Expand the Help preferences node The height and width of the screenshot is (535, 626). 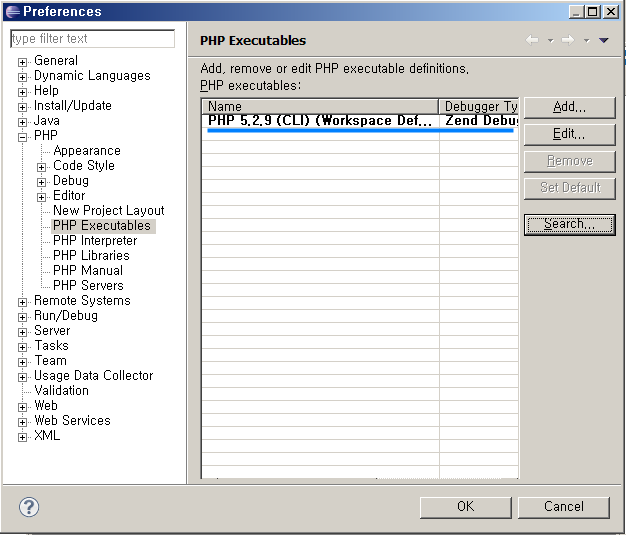pyautogui.click(x=22, y=92)
